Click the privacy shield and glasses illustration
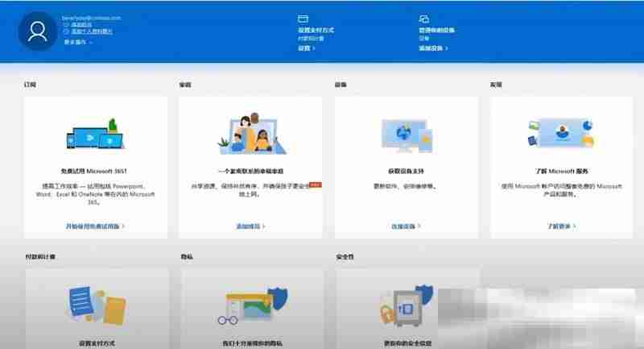The height and width of the screenshot is (349, 644). [253, 305]
